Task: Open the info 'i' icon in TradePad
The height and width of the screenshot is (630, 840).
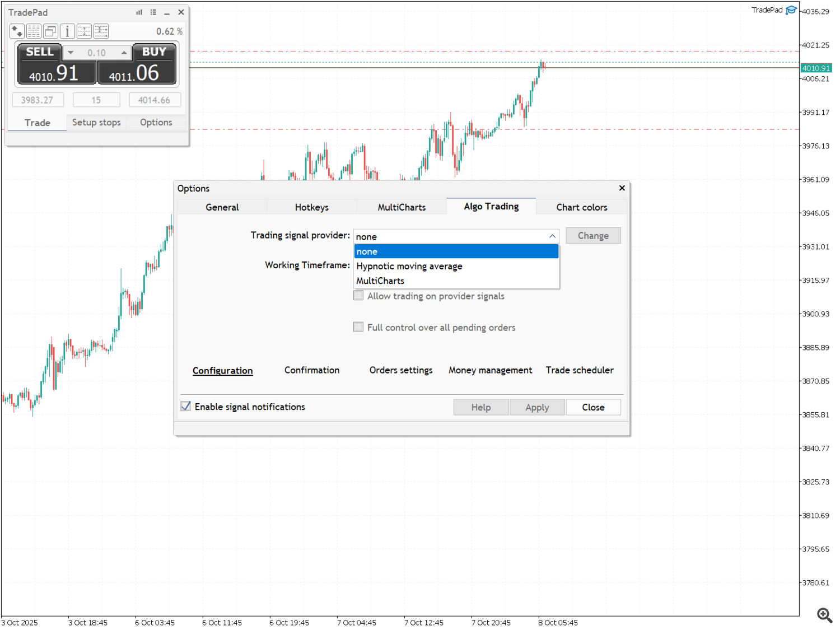Action: (x=67, y=31)
